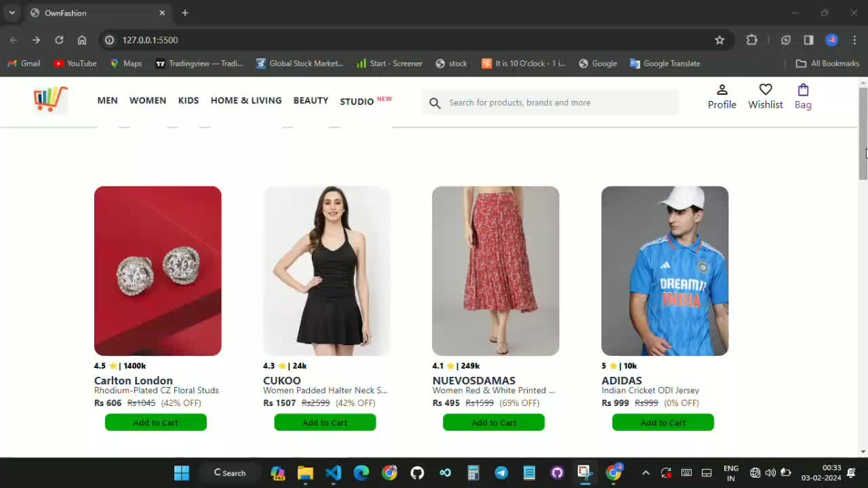
Task: Open Calculator from taskbar
Action: (x=473, y=473)
